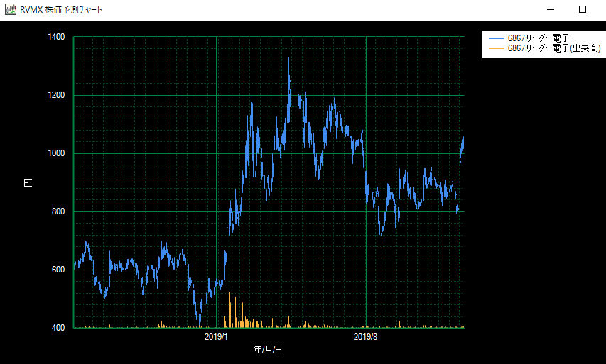Click the 800 y-axis value label
Screen dimensions: 606x364
pos(59,211)
